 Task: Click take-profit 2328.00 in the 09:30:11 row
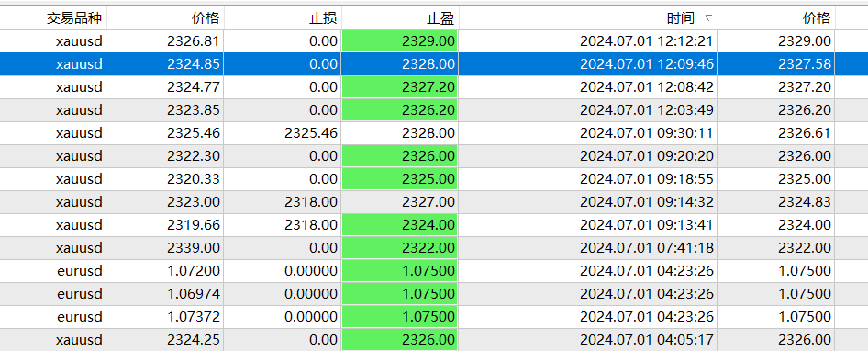point(428,133)
